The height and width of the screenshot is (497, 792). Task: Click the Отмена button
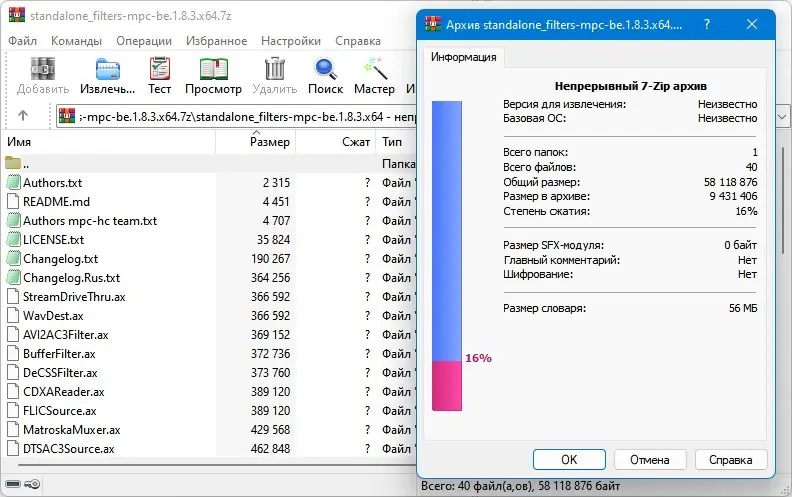click(650, 460)
